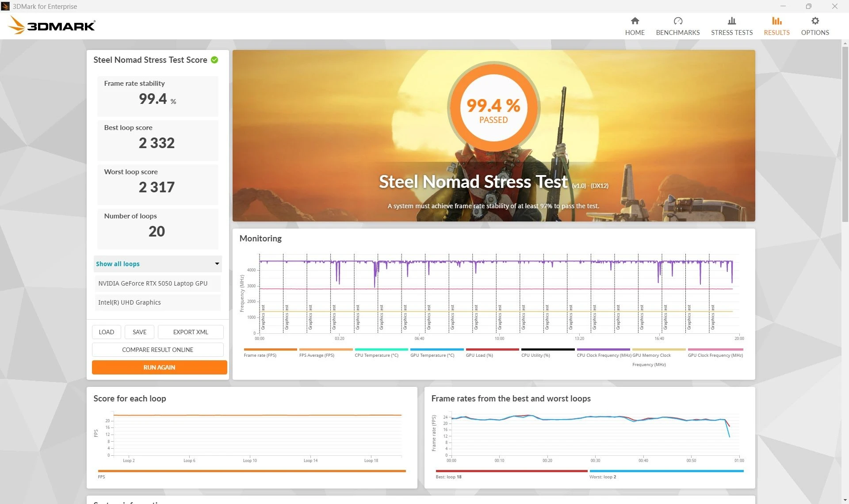Click the Worst loop score 2 317

(x=157, y=187)
